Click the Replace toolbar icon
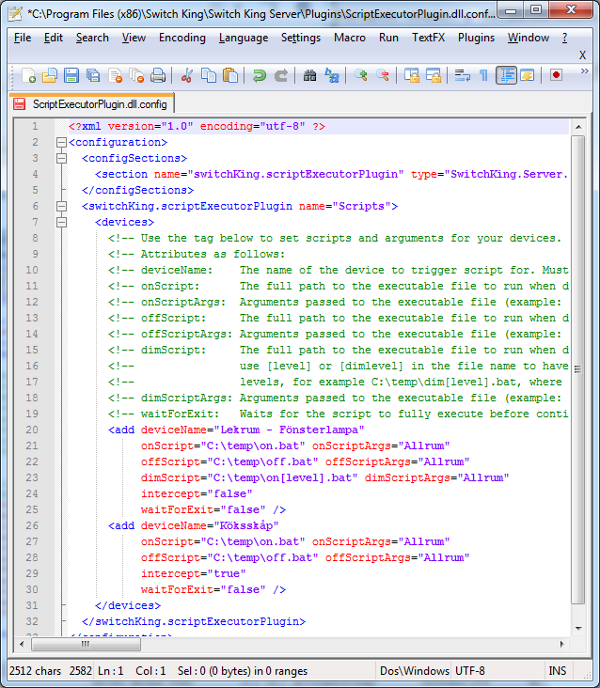 coord(332,76)
